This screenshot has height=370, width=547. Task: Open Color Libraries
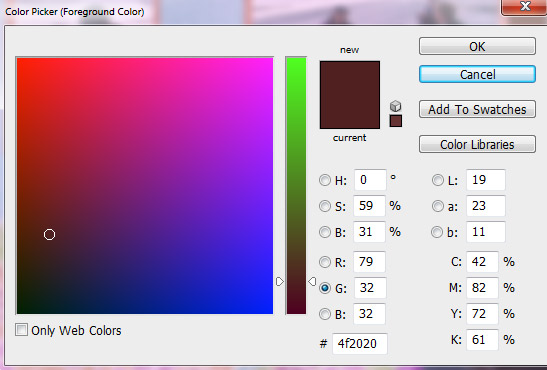(477, 144)
